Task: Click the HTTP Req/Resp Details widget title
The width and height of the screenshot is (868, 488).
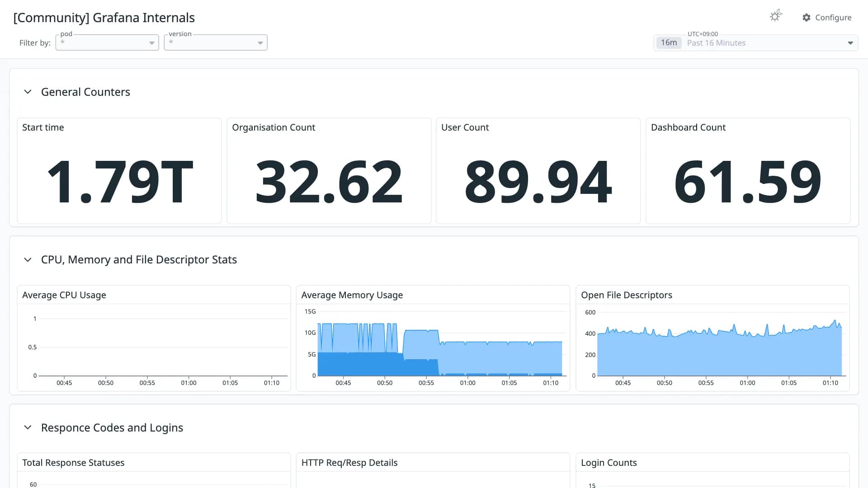Action: click(349, 463)
